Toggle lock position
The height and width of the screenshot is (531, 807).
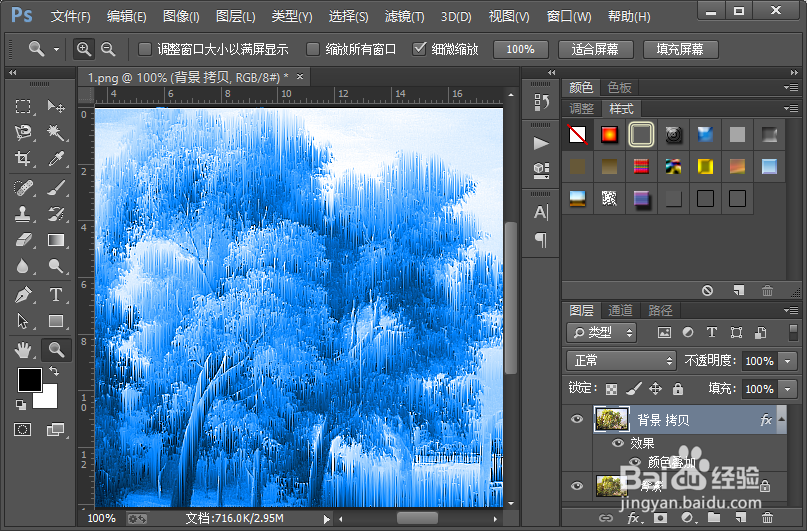(655, 388)
